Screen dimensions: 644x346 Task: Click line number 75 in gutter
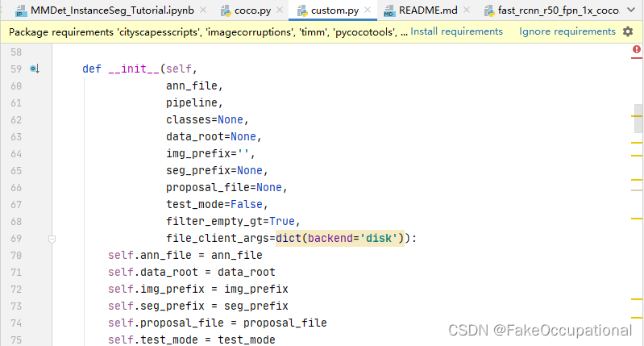tap(16, 340)
